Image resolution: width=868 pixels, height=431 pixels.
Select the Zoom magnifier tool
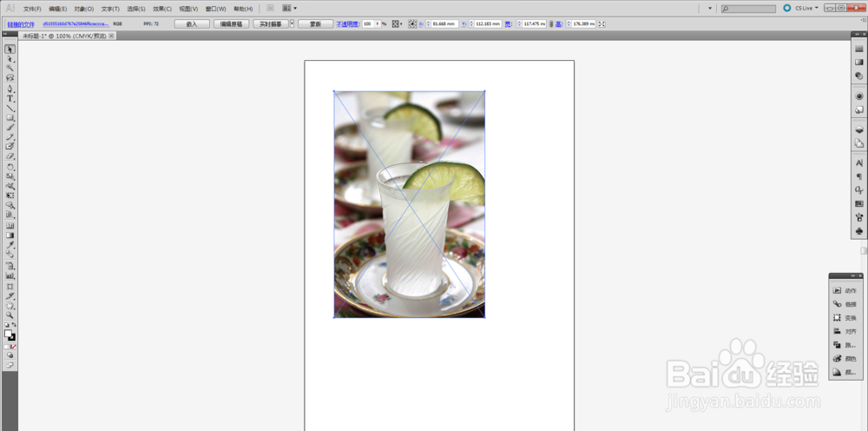(x=10, y=315)
